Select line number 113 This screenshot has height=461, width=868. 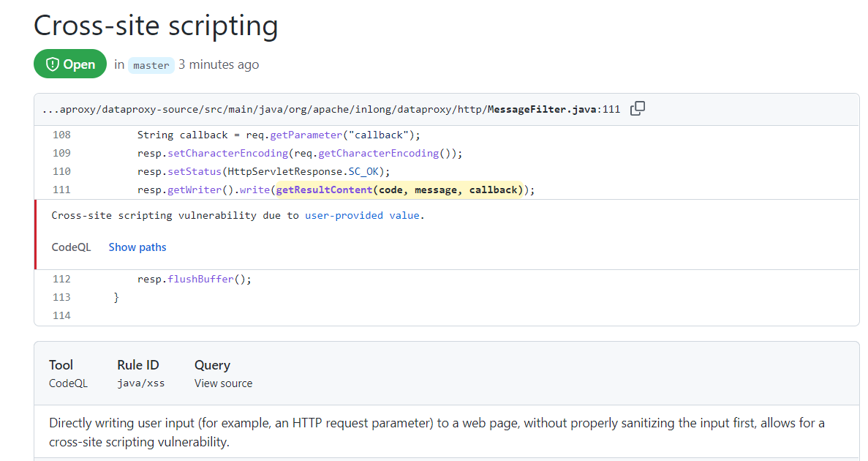click(x=61, y=297)
